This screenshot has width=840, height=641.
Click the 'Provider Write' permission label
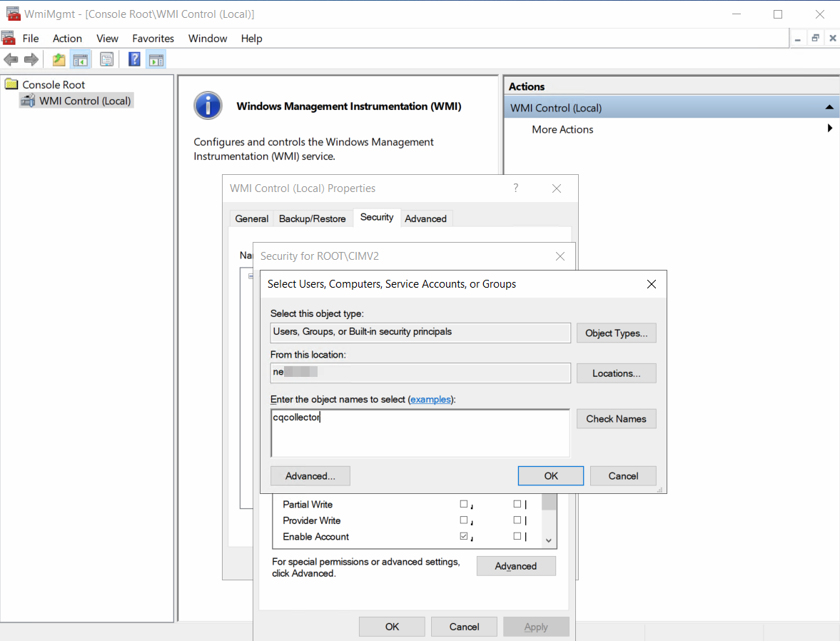tap(312, 520)
